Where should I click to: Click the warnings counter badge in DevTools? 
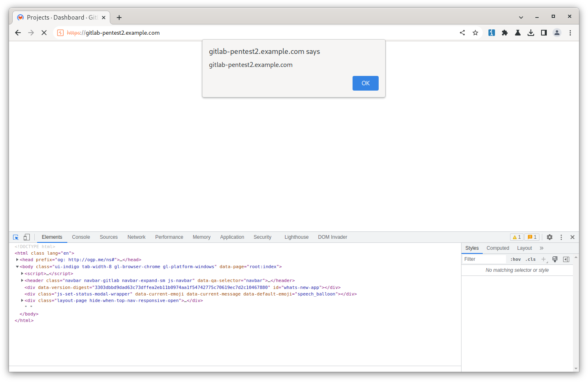click(x=517, y=237)
